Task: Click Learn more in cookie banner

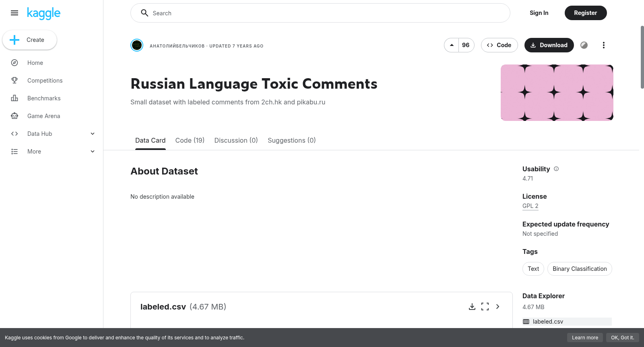Action: click(x=585, y=338)
